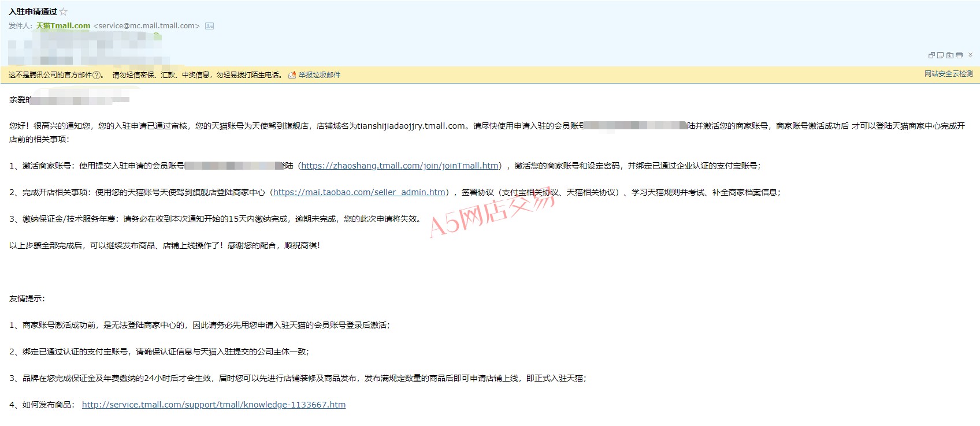
Task: Click text 2、绑定已通过认证的支付宝账号
Action: click(69, 352)
